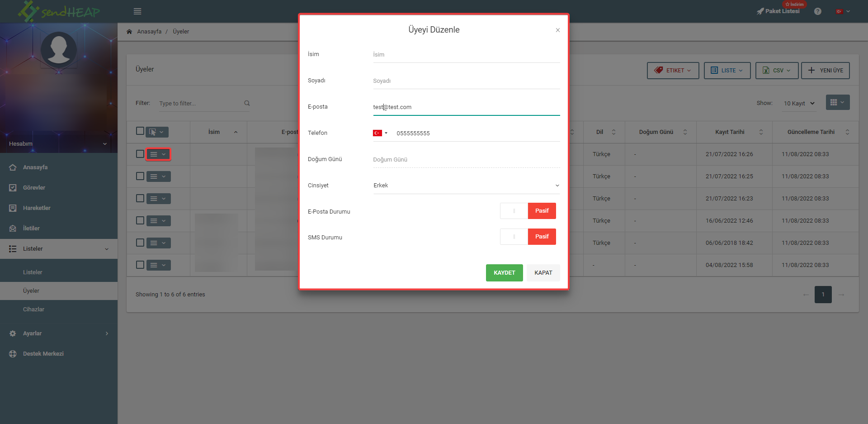The width and height of the screenshot is (868, 424).
Task: Open the LISTE dropdown button
Action: pos(727,71)
